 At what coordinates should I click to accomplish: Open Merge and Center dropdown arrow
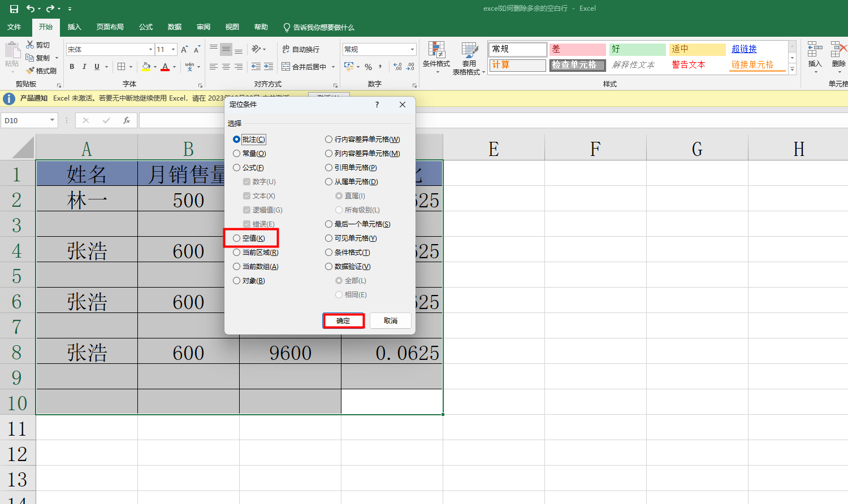tap(333, 67)
